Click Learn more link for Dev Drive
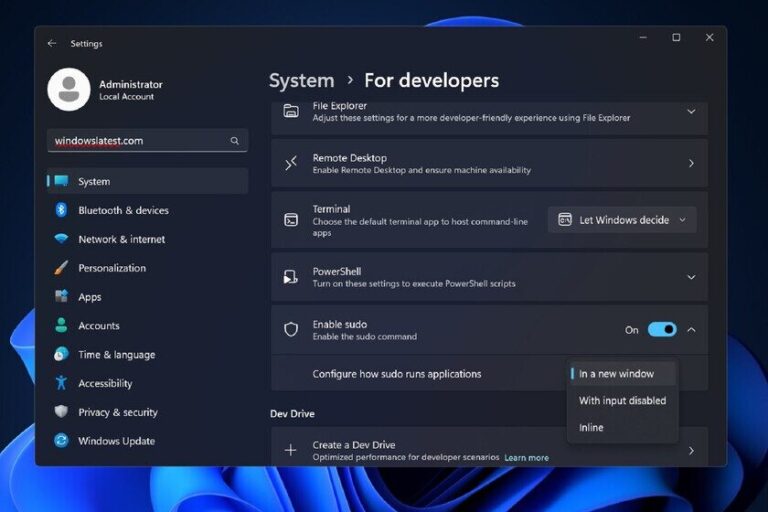 click(x=527, y=458)
